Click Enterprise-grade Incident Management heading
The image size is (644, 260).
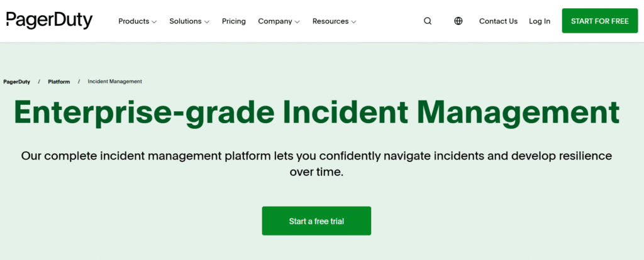[x=317, y=112]
